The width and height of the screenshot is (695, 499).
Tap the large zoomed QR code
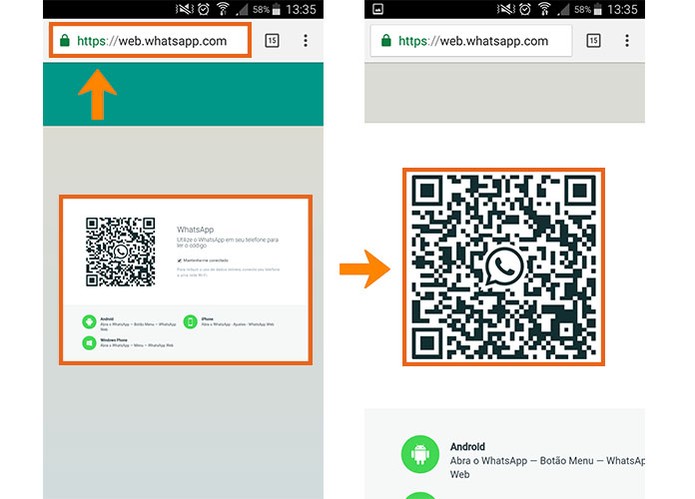504,267
